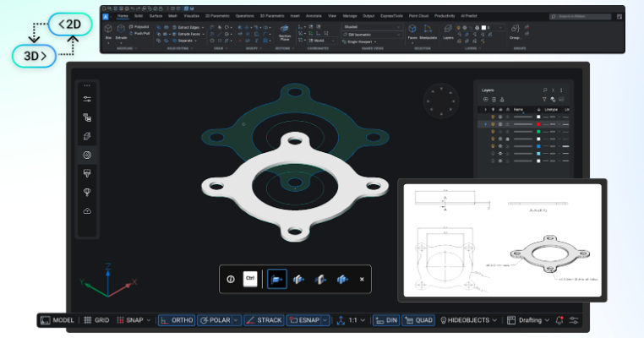This screenshot has height=338, width=644.
Task: Open the structure tree icon in left sidebar
Action: pyautogui.click(x=87, y=117)
